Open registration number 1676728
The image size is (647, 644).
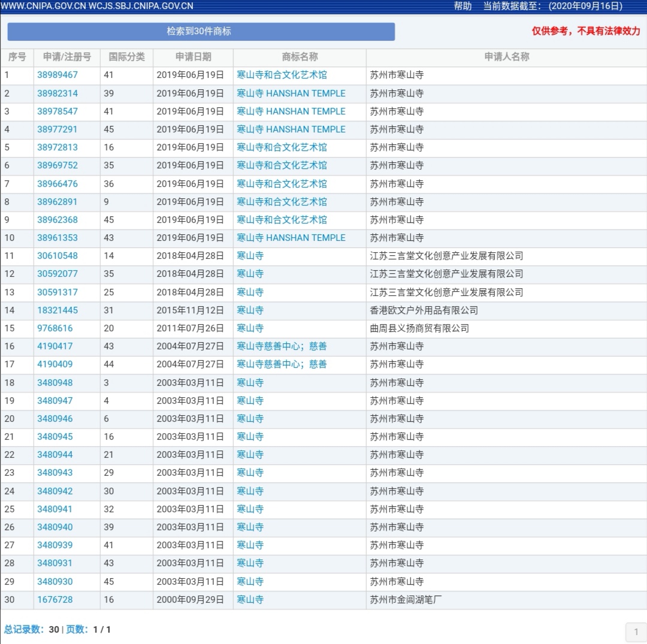[55, 600]
